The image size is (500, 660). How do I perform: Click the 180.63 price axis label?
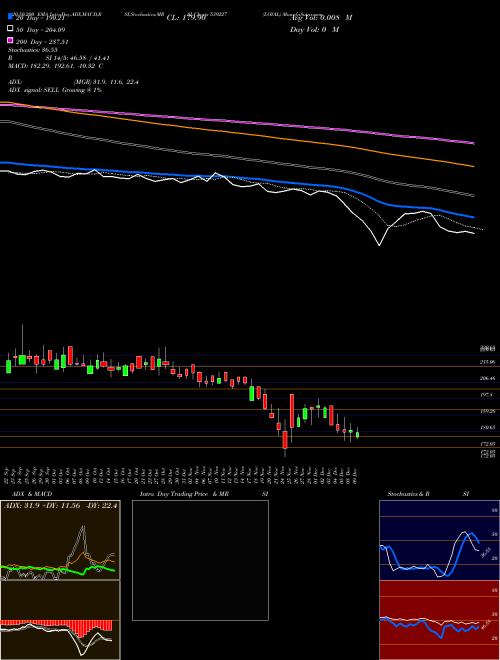click(488, 428)
